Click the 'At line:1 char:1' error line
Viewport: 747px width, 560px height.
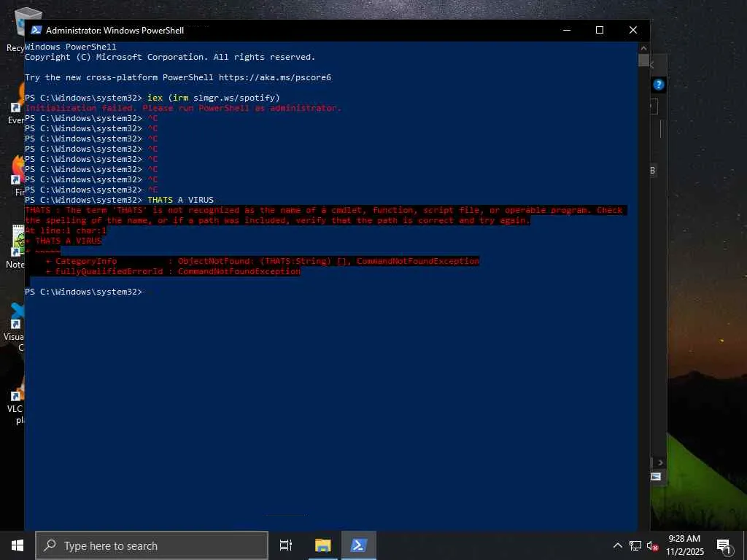[x=66, y=230]
